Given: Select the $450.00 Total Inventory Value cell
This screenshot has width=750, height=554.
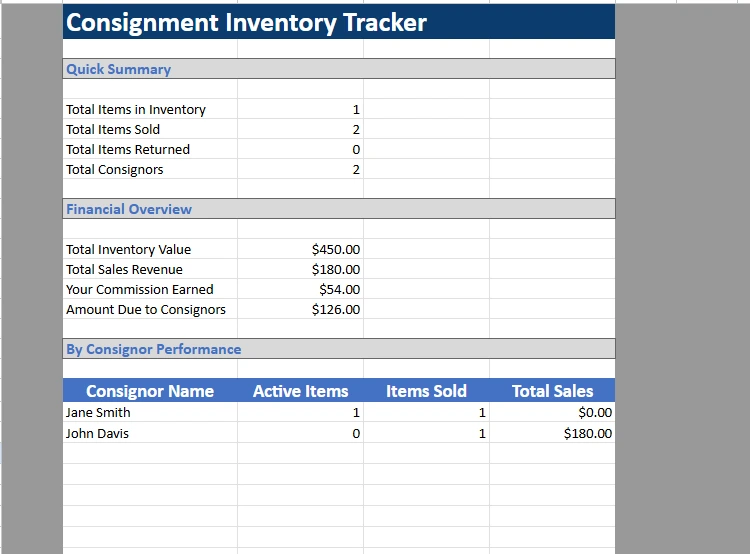Looking at the screenshot, I should pyautogui.click(x=335, y=249).
